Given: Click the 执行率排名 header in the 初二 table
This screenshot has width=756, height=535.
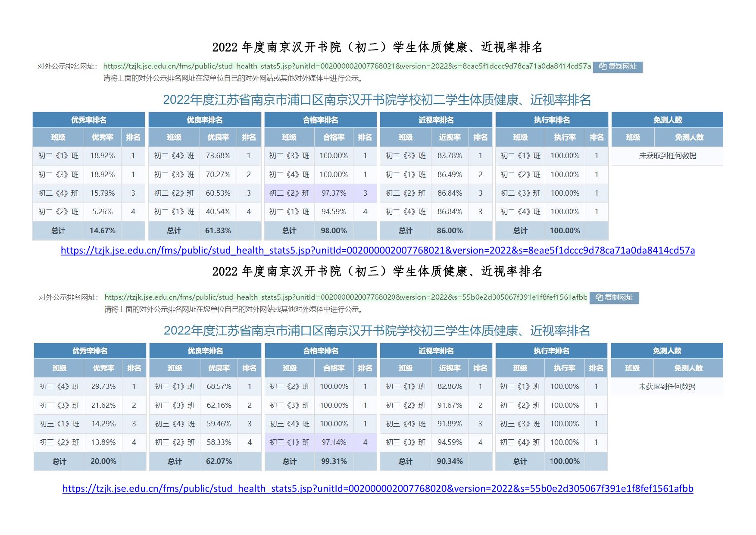Looking at the screenshot, I should (552, 120).
